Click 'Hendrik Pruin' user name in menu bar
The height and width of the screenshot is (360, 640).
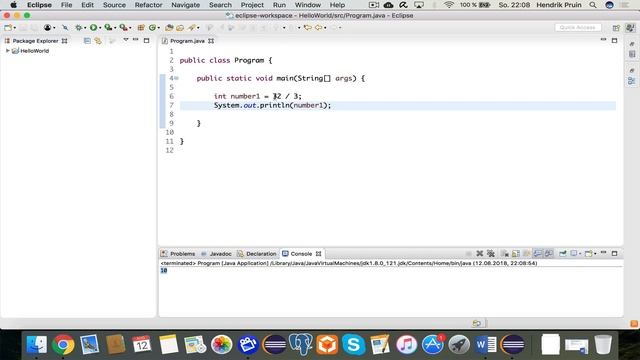[x=559, y=5]
